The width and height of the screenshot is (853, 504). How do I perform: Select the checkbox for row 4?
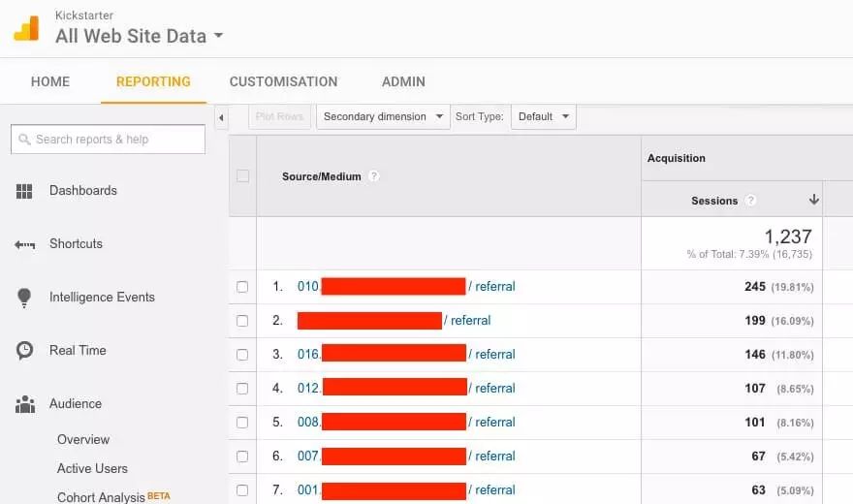point(242,389)
